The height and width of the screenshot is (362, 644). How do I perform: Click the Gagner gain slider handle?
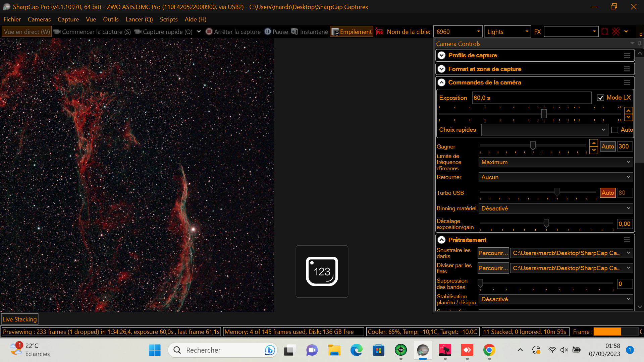coord(533,145)
